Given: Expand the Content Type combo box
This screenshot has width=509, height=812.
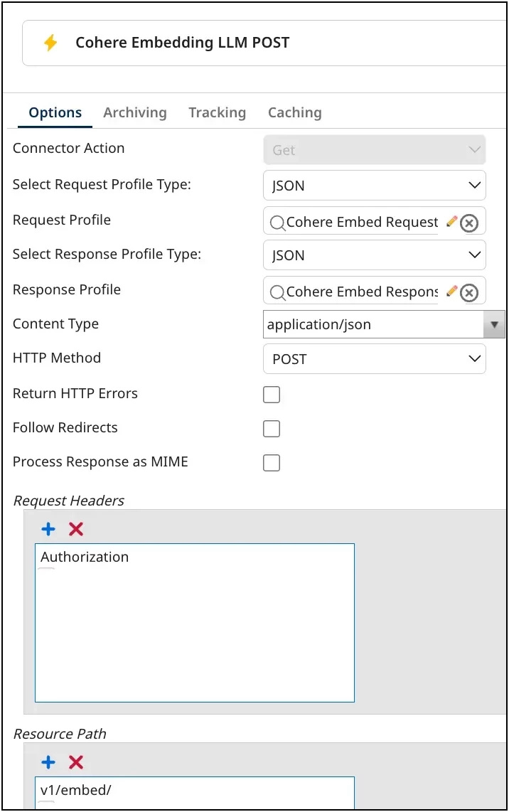Looking at the screenshot, I should pyautogui.click(x=494, y=325).
